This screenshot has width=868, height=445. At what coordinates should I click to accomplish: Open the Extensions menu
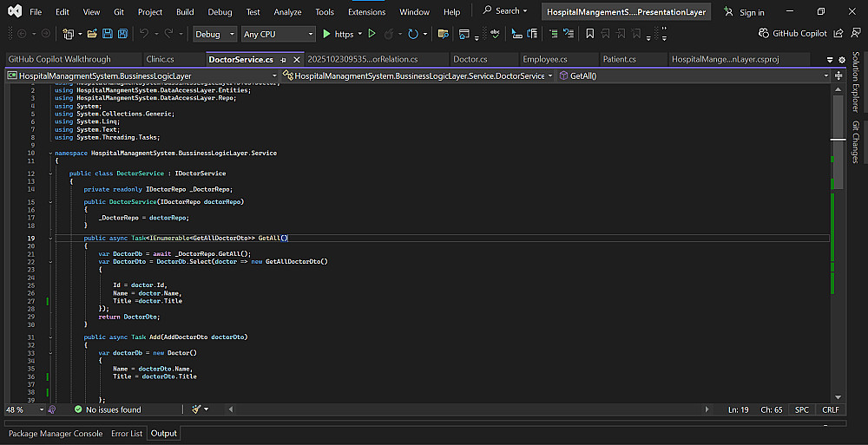(x=366, y=12)
